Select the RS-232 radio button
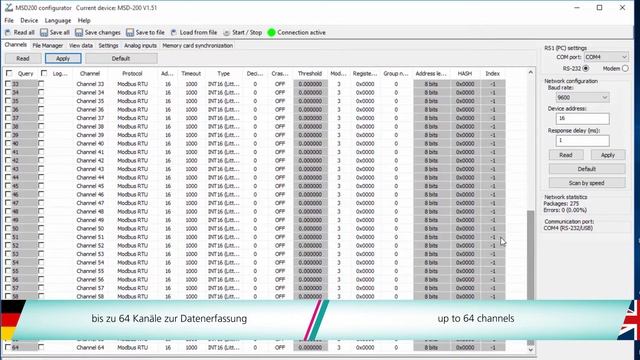640x360 pixels. point(586,68)
